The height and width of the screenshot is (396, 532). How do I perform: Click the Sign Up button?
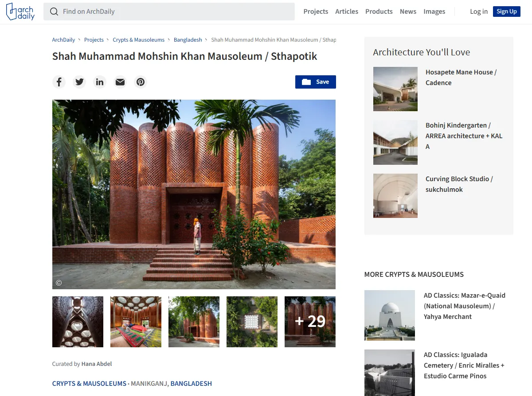click(x=507, y=12)
